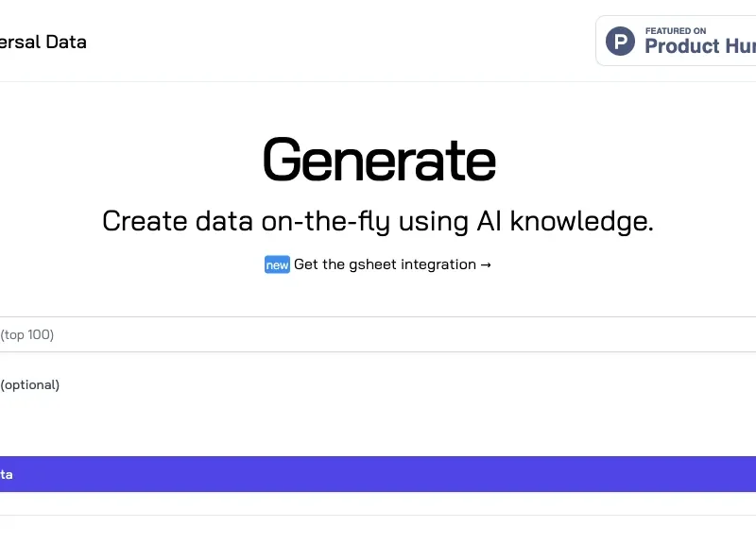Click the divider line above (top 100)

point(378,314)
